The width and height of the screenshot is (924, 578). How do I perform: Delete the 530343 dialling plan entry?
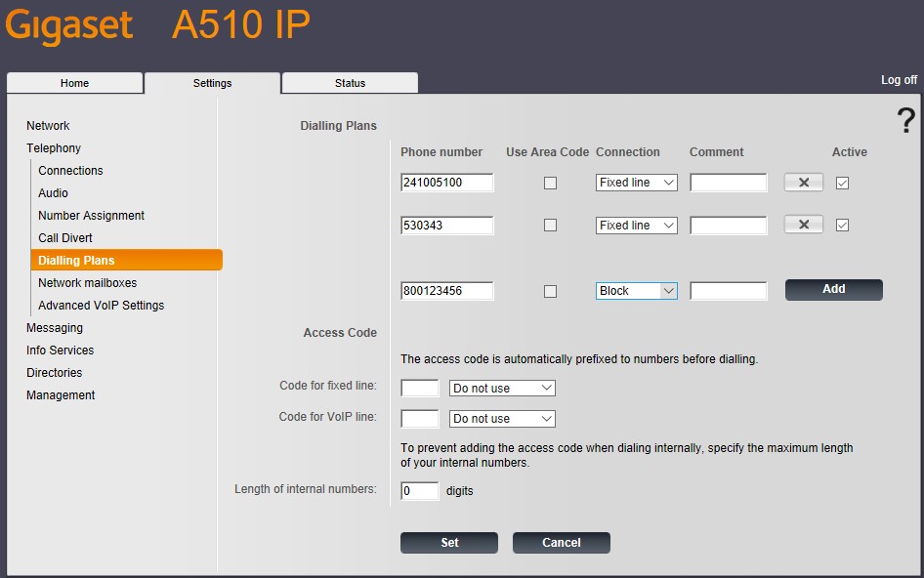(803, 225)
